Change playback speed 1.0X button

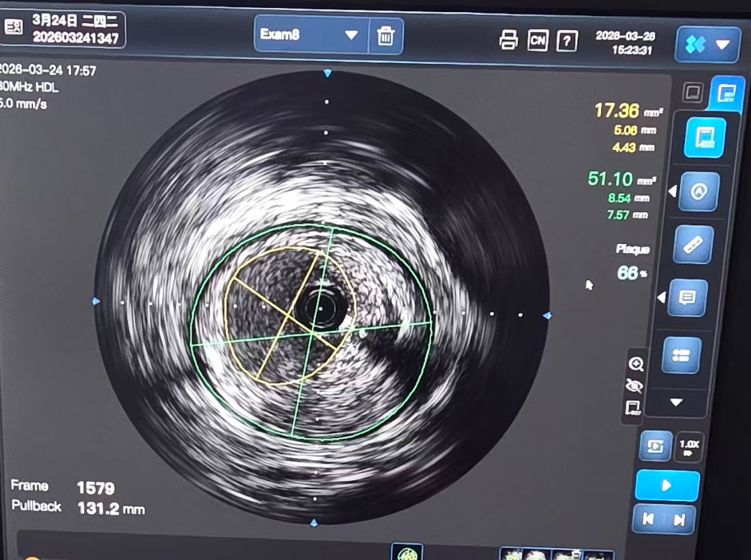[x=688, y=447]
